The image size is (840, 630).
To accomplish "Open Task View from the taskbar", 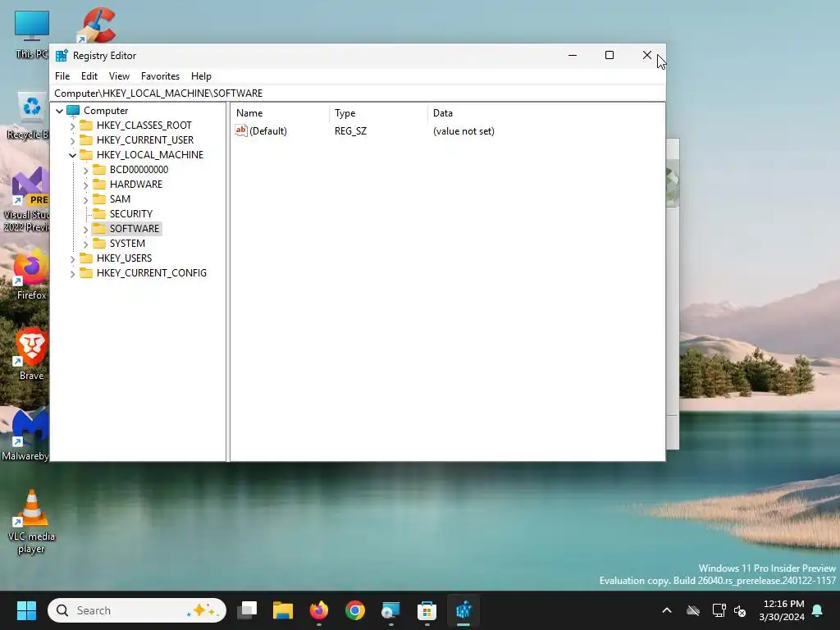I will pos(248,610).
